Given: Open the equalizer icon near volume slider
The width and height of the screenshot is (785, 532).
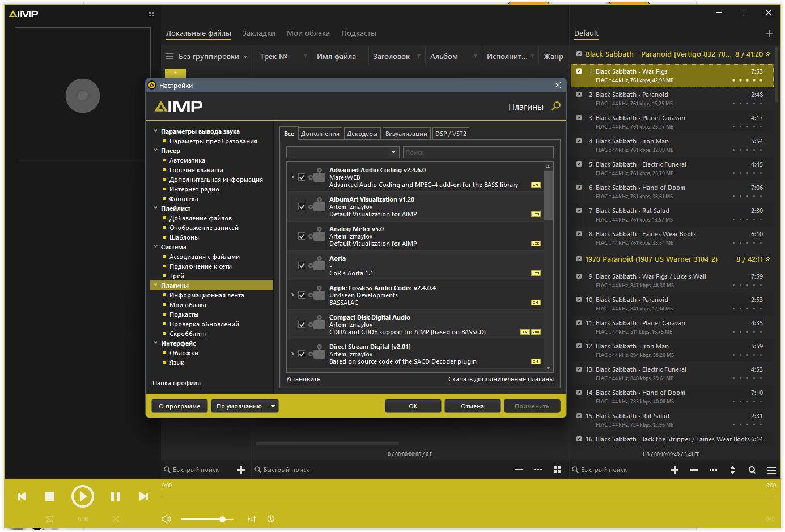Looking at the screenshot, I should pyautogui.click(x=252, y=519).
